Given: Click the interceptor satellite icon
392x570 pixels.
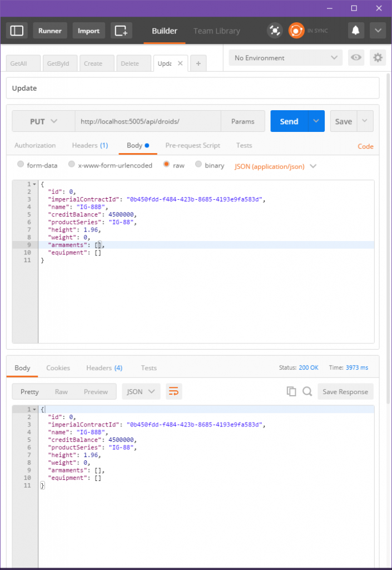Looking at the screenshot, I should 274,31.
